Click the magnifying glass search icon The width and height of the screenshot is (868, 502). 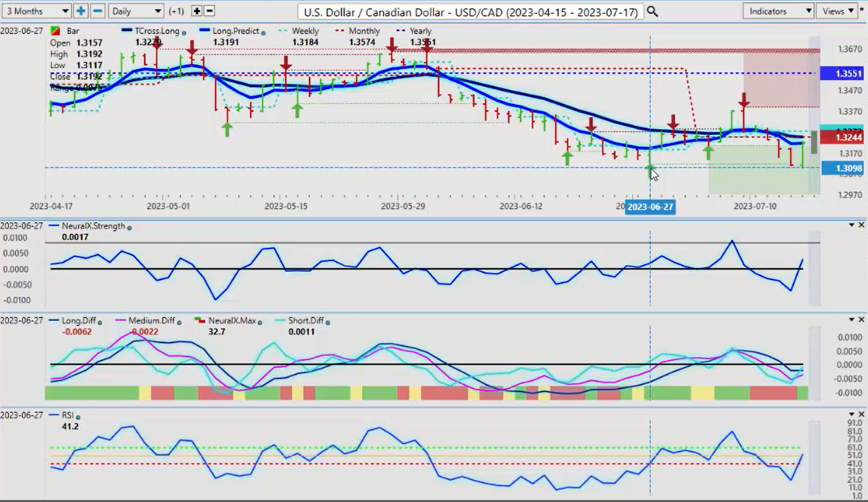[653, 12]
